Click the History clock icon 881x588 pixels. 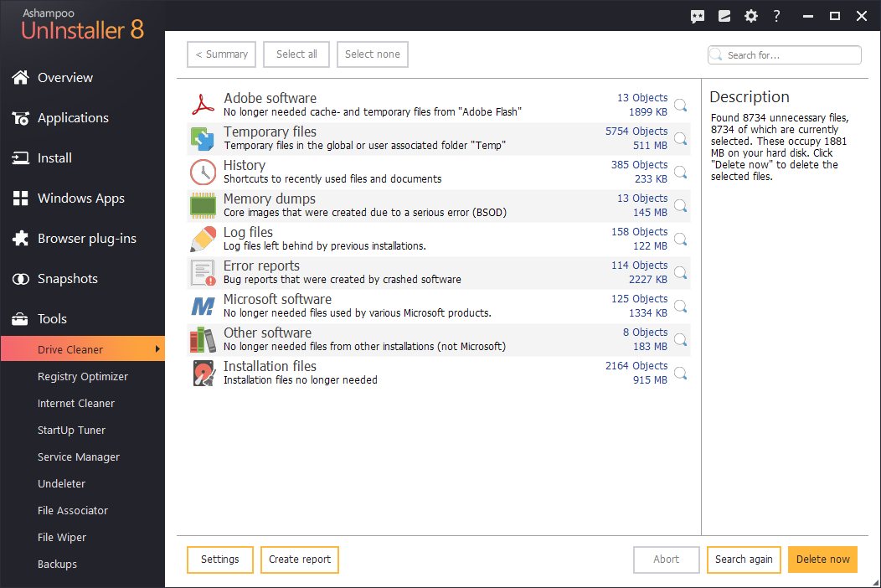(x=203, y=172)
